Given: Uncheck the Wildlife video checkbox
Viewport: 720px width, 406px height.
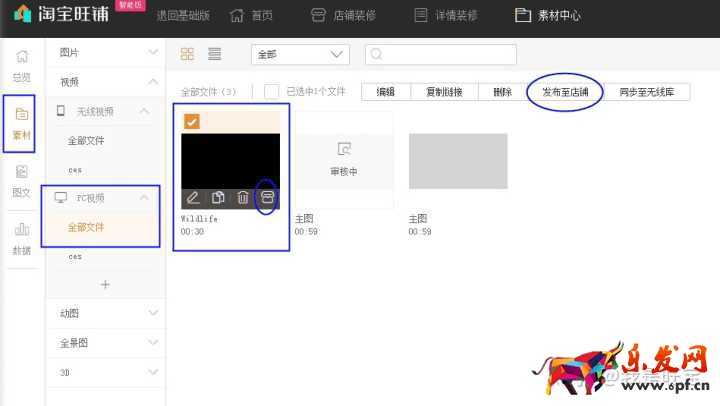Looking at the screenshot, I should coord(192,121).
